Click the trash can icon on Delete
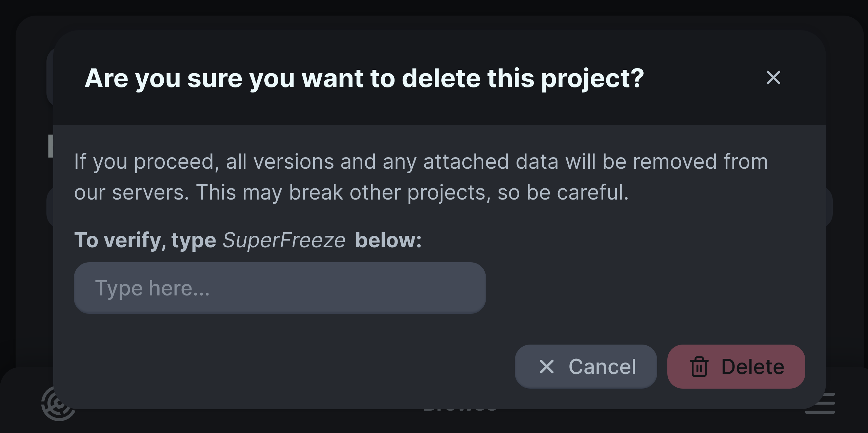 (699, 367)
